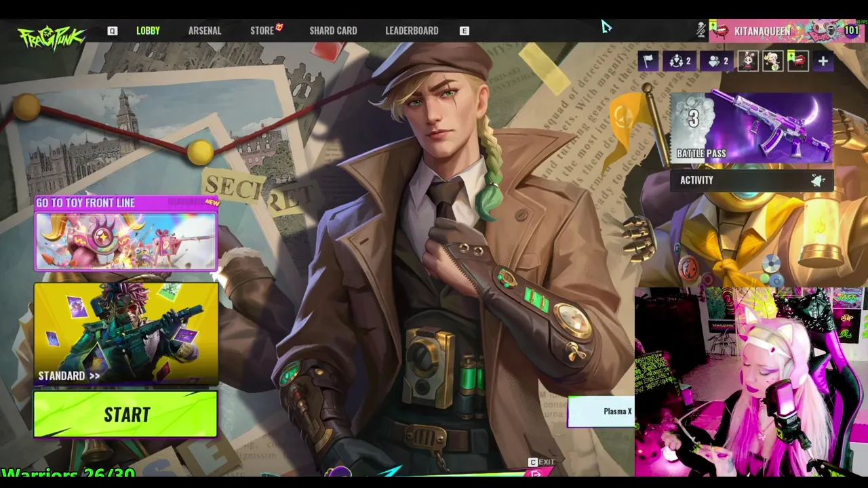
Task: Open the STORE tab
Action: tap(262, 30)
